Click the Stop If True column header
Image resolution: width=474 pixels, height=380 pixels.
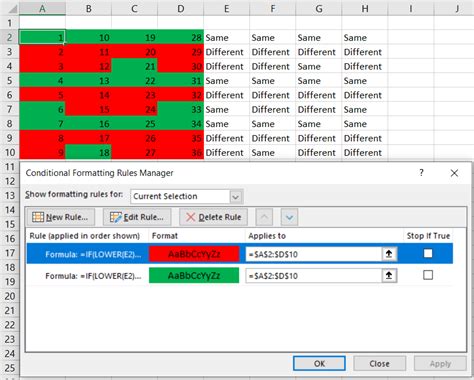pyautogui.click(x=428, y=236)
